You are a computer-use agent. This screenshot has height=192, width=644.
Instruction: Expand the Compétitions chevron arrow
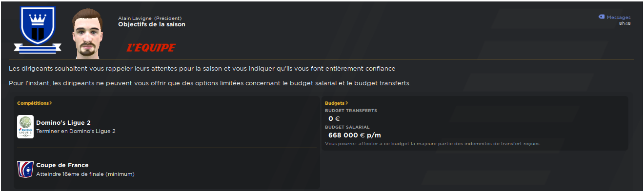(51, 103)
